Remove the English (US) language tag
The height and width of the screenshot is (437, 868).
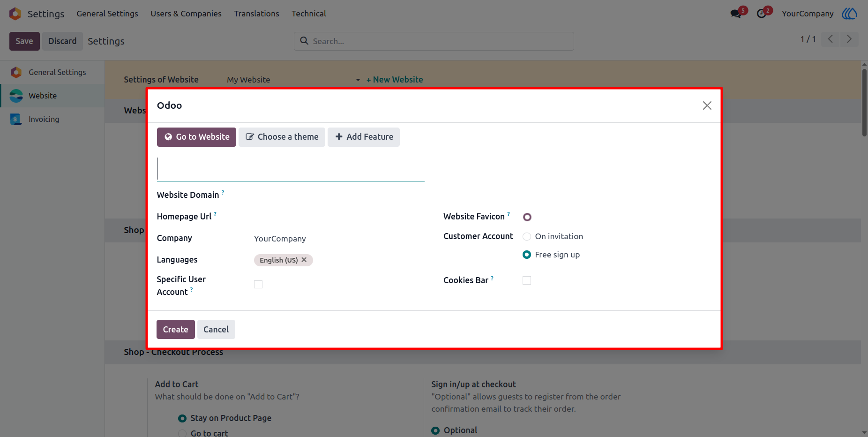tap(304, 260)
